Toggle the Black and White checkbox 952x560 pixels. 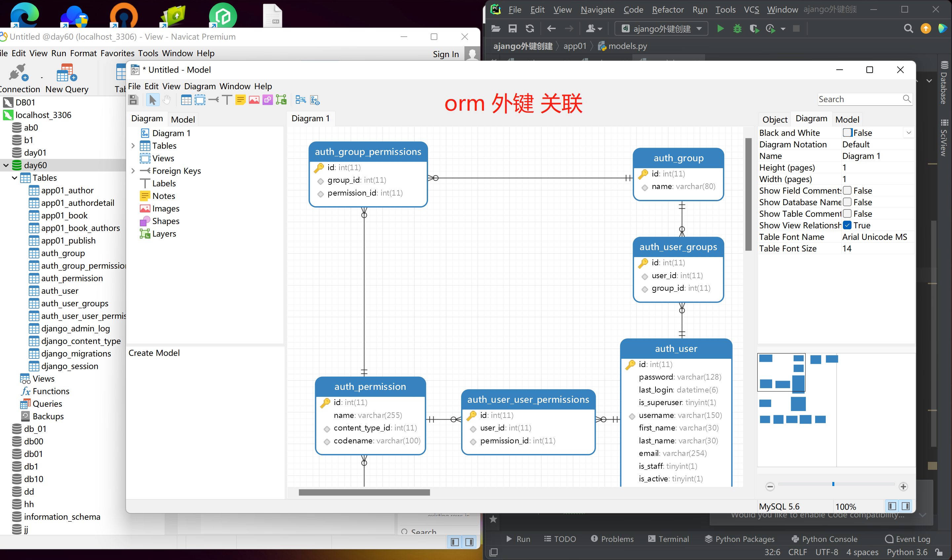(847, 132)
